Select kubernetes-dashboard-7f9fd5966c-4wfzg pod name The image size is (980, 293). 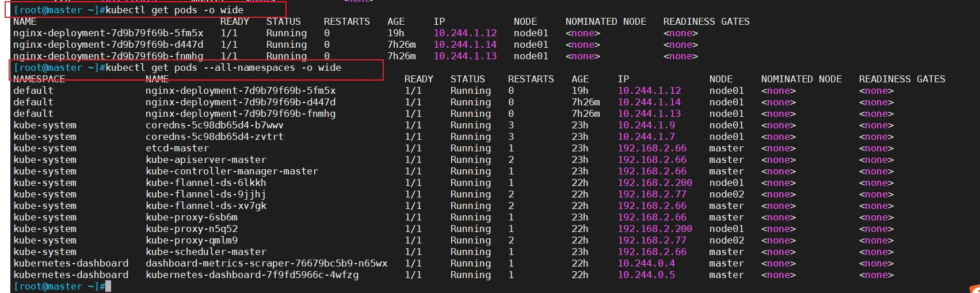252,275
